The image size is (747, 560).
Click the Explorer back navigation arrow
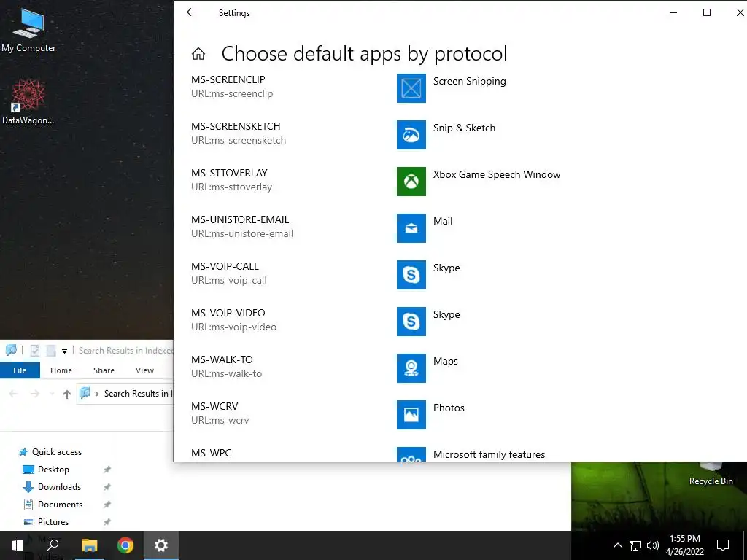click(13, 394)
